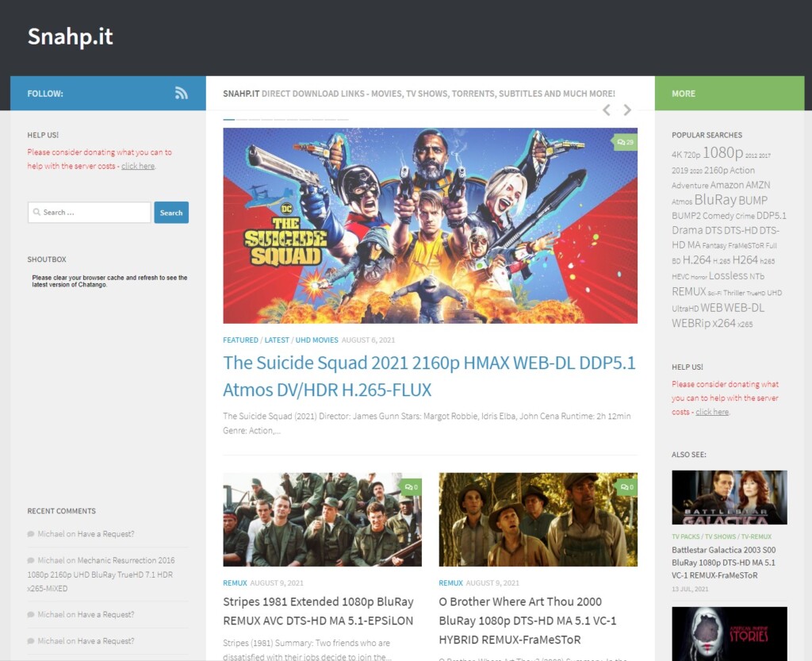The height and width of the screenshot is (661, 812).
Task: Click the Battlestar Galactica thumbnail
Action: coord(730,498)
